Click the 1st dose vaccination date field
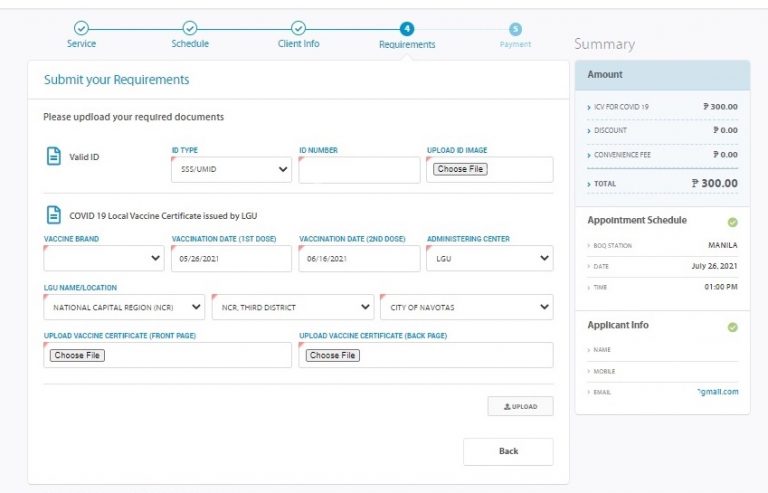This screenshot has width=768, height=493. point(231,258)
